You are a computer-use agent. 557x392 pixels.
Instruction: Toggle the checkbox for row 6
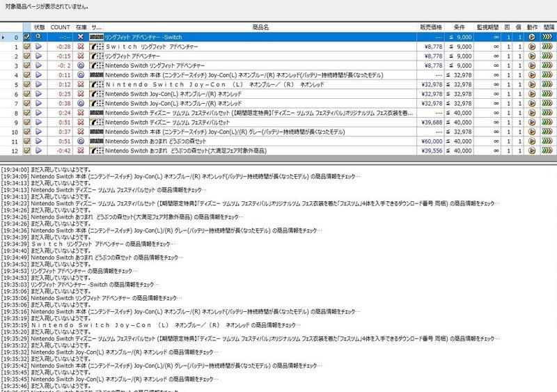[27, 94]
